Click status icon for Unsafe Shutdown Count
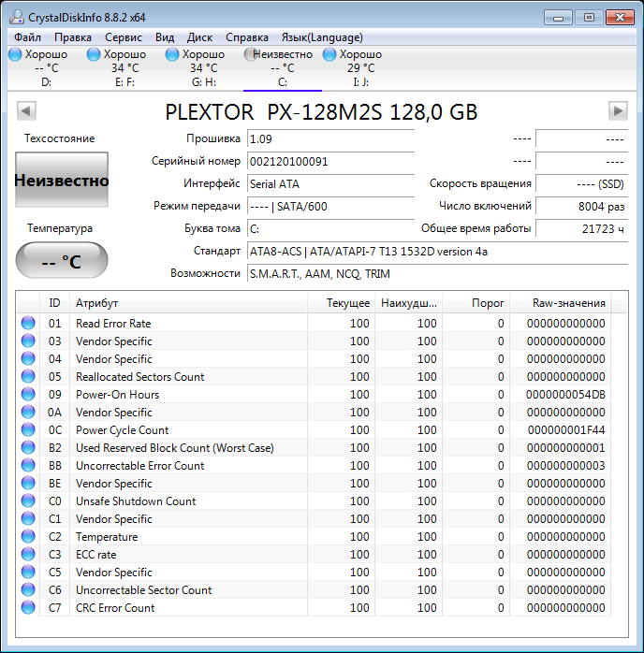The height and width of the screenshot is (653, 644). (28, 501)
